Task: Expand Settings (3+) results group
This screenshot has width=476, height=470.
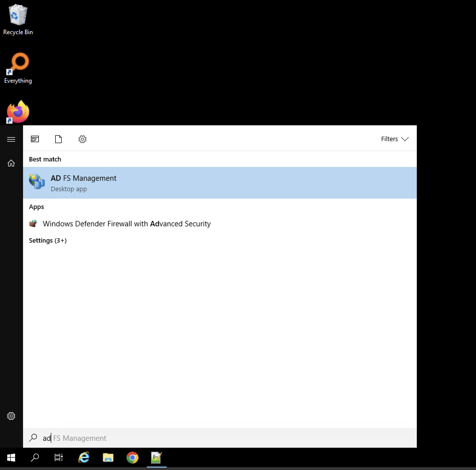Action: point(48,240)
